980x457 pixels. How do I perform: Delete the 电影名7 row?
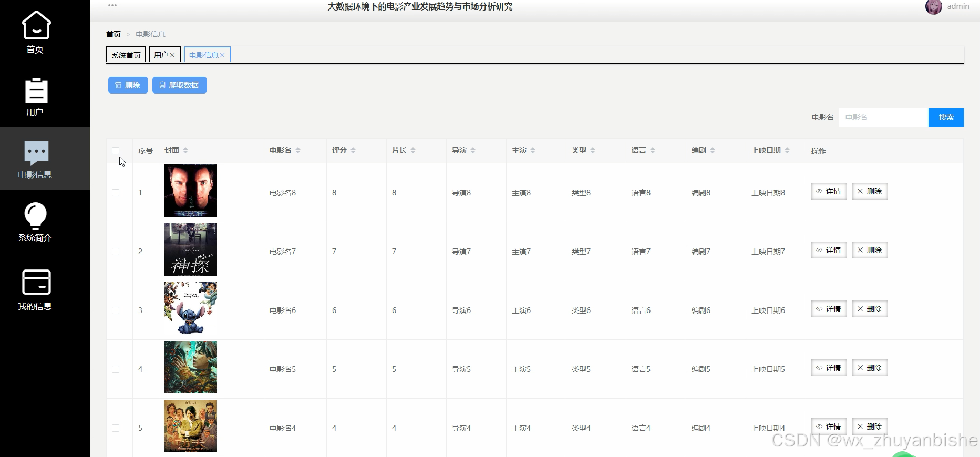(870, 250)
